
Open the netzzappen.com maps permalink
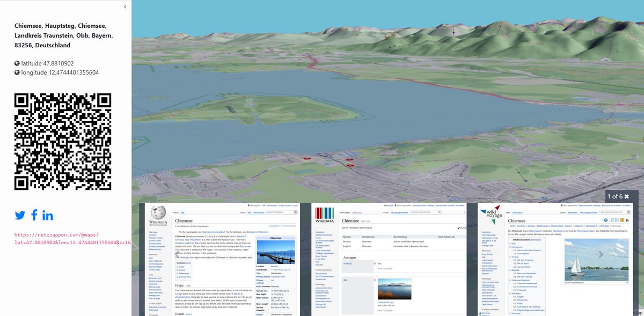[73, 239]
